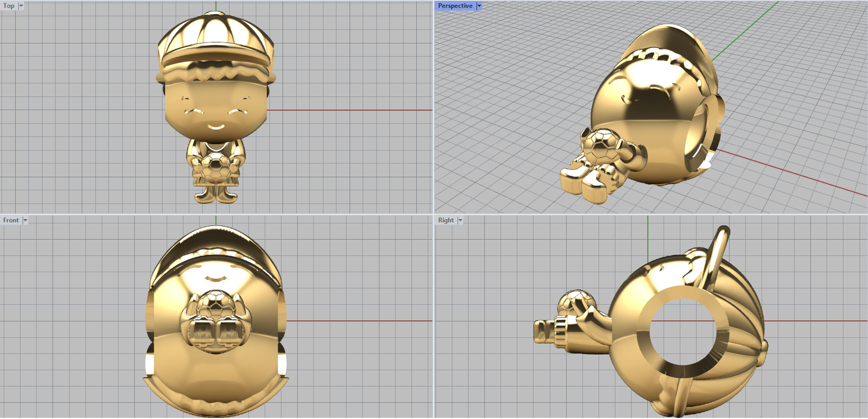
Task: Click the red X-axis line in Top viewport
Action: point(347,110)
